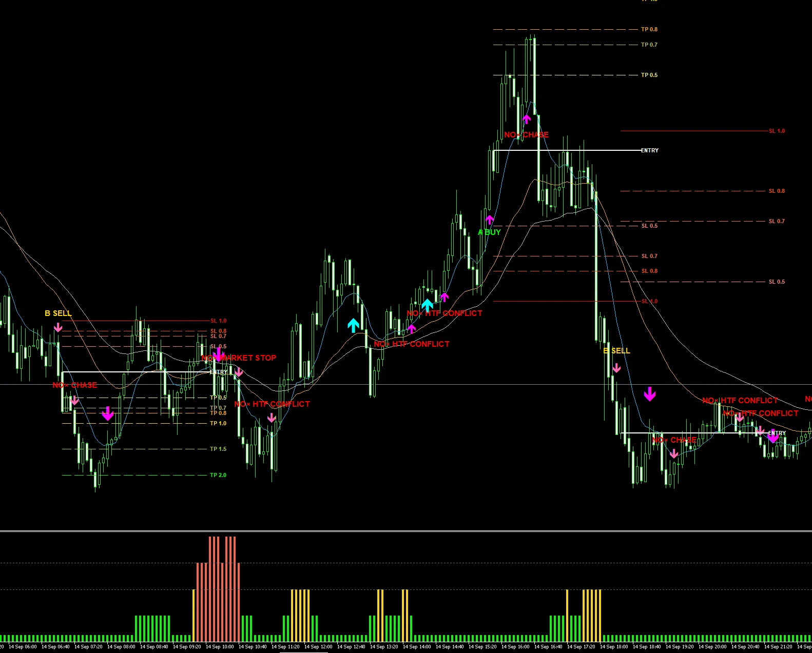Click the TP 2.0 green level label

[218, 475]
